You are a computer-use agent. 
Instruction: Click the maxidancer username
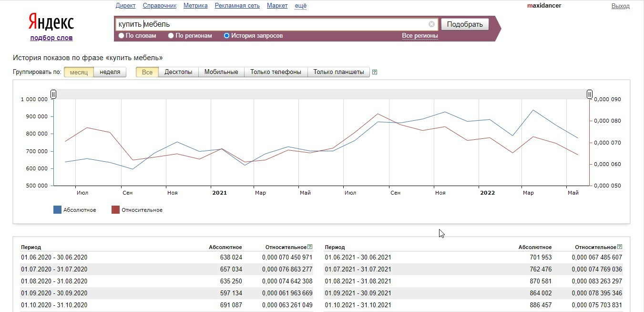point(544,6)
